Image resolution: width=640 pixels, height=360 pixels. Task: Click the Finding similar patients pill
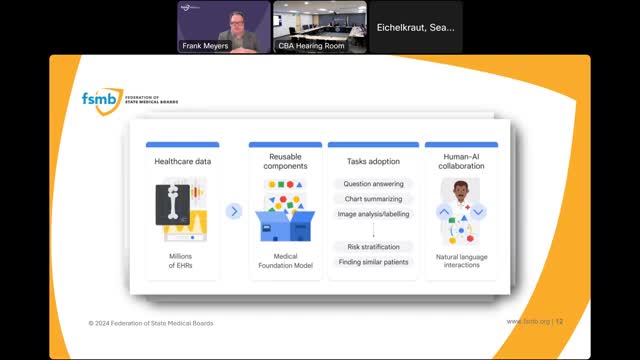(x=373, y=262)
